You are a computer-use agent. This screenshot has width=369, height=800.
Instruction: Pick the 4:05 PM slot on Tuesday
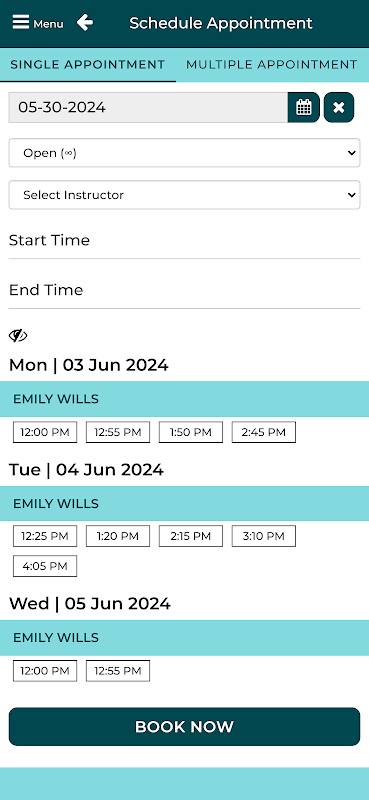click(45, 566)
